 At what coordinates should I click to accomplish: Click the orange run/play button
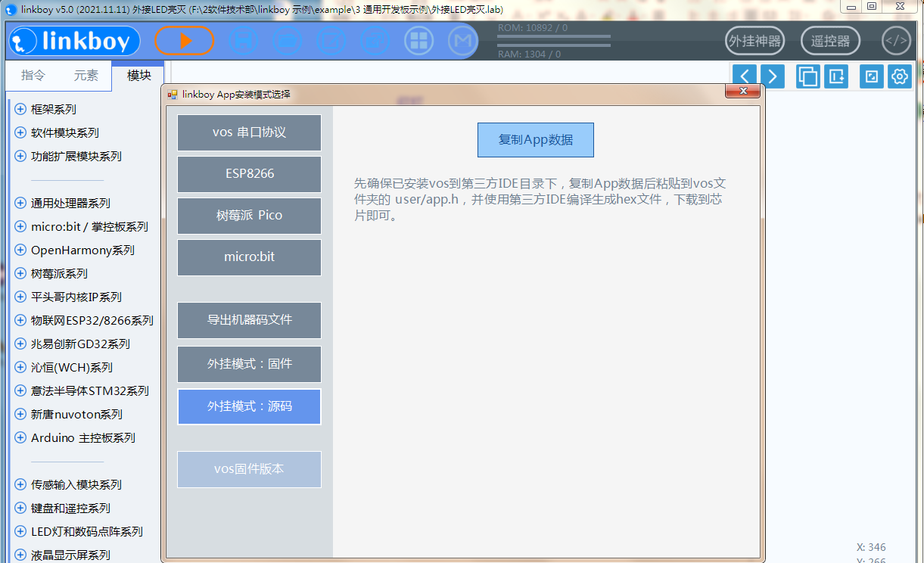(185, 41)
